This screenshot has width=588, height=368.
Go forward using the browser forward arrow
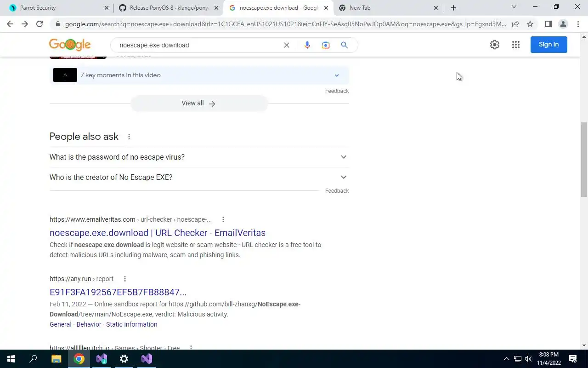coord(25,24)
